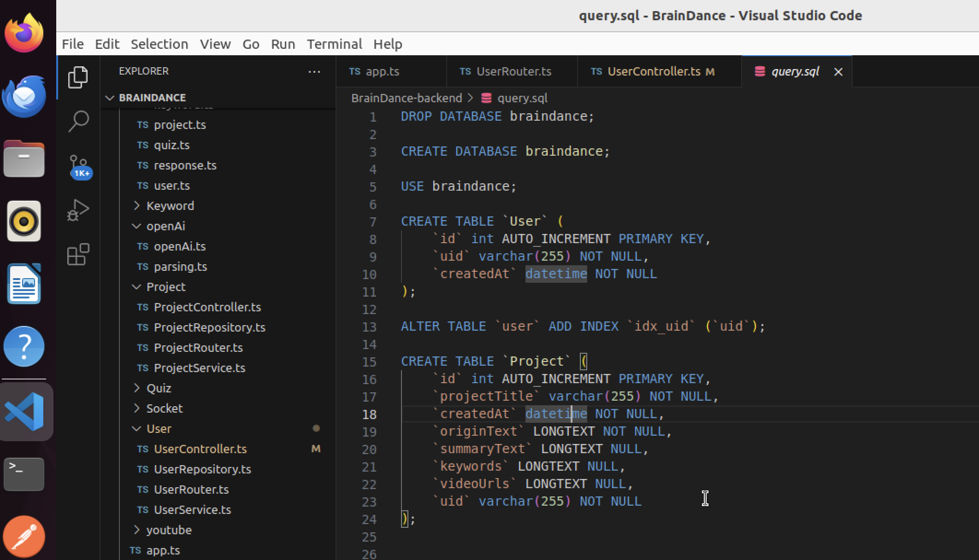Click line number 13 in editor gutter
Image resolution: width=979 pixels, height=560 pixels.
click(369, 327)
